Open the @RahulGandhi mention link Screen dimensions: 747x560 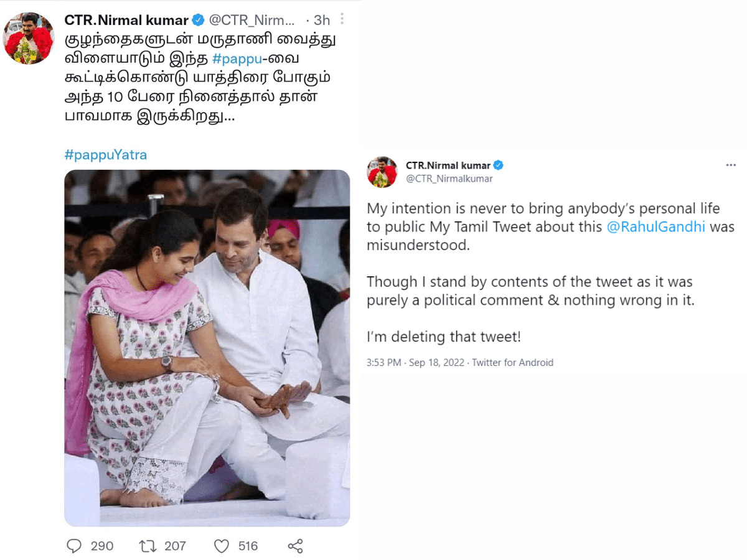[x=655, y=226]
